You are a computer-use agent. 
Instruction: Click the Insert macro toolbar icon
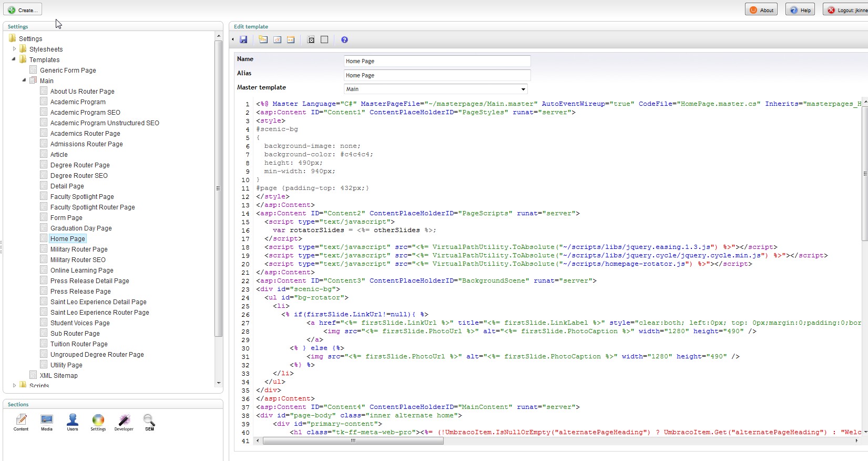click(x=291, y=39)
